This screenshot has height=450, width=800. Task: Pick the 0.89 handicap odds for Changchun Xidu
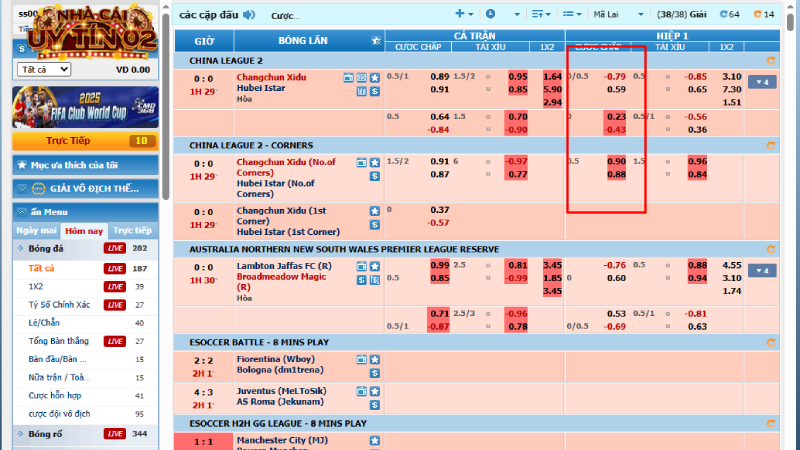[x=439, y=77]
